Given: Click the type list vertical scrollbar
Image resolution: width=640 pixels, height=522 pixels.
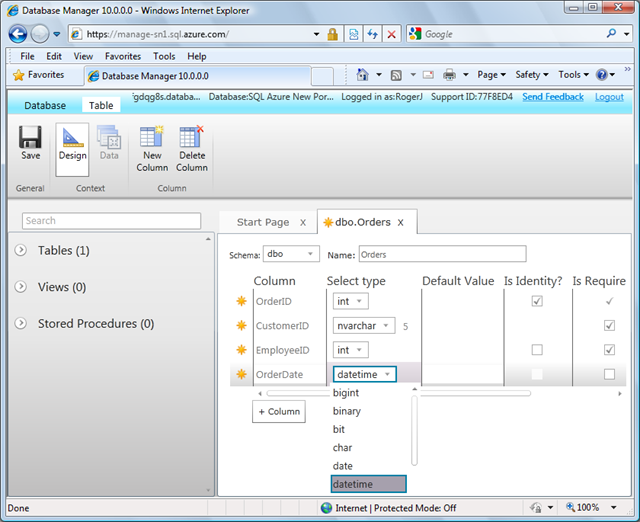Looking at the screenshot, I should pyautogui.click(x=414, y=429).
